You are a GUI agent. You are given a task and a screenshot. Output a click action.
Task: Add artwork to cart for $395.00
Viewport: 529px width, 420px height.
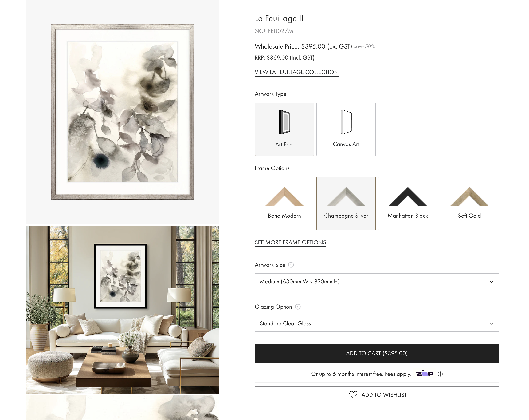377,353
